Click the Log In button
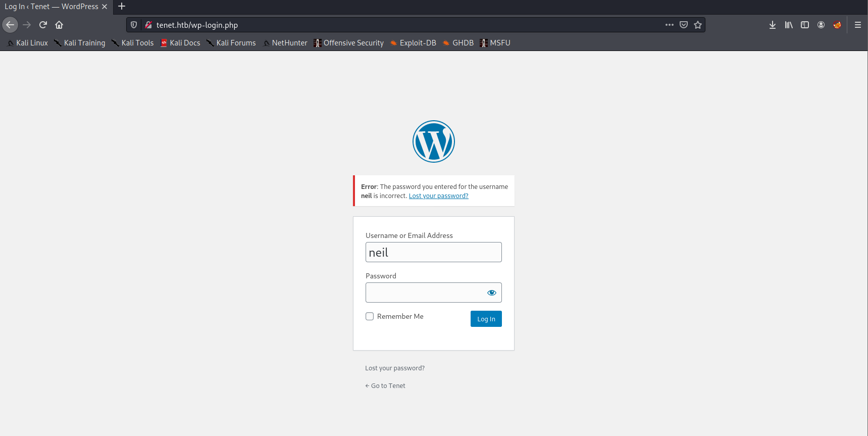 pos(486,319)
